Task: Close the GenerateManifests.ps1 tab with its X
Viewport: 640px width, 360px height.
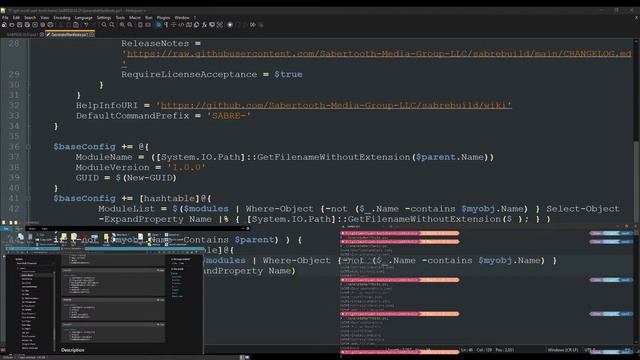Action: pos(92,35)
